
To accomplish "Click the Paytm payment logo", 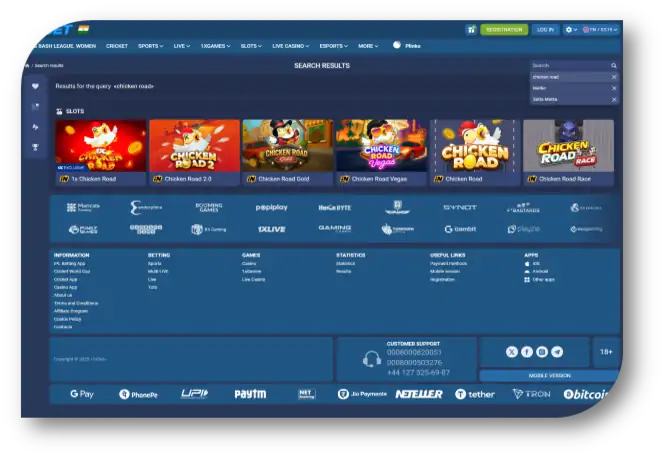I will (250, 394).
